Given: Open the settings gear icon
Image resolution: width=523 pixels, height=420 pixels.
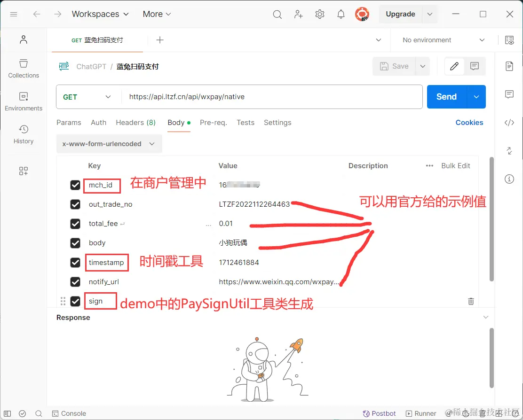Looking at the screenshot, I should tap(319, 14).
